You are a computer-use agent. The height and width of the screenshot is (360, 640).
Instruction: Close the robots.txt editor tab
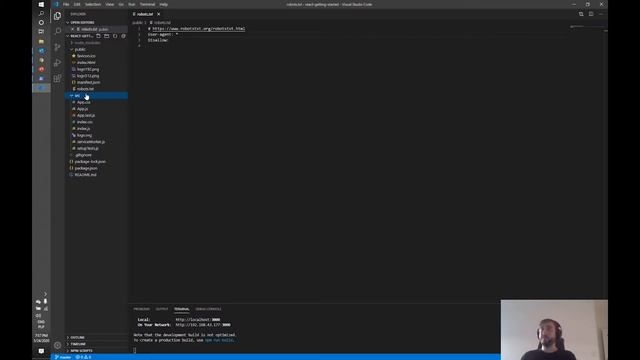[x=159, y=14]
